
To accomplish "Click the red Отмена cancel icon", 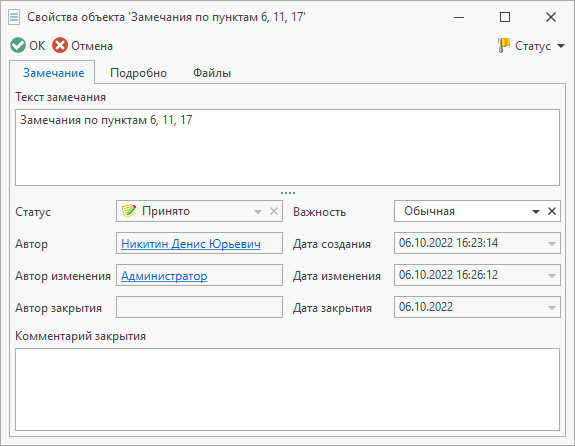I will pyautogui.click(x=60, y=46).
